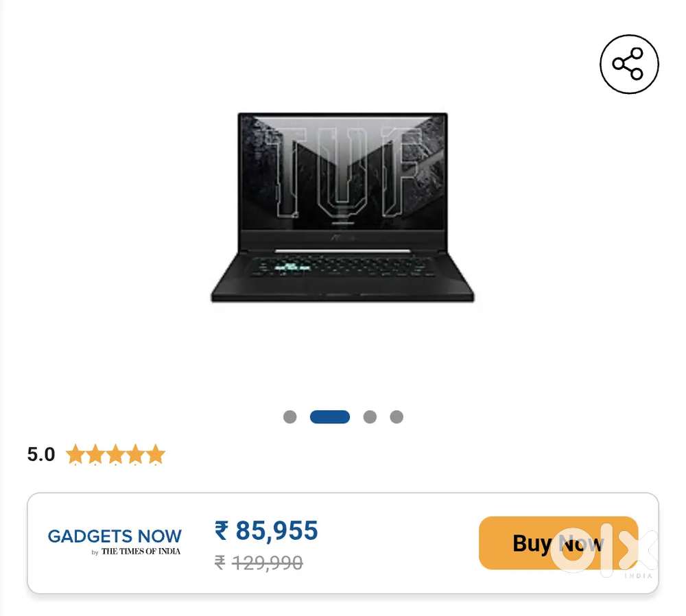Click the laptop keyboard in the image

click(342, 266)
